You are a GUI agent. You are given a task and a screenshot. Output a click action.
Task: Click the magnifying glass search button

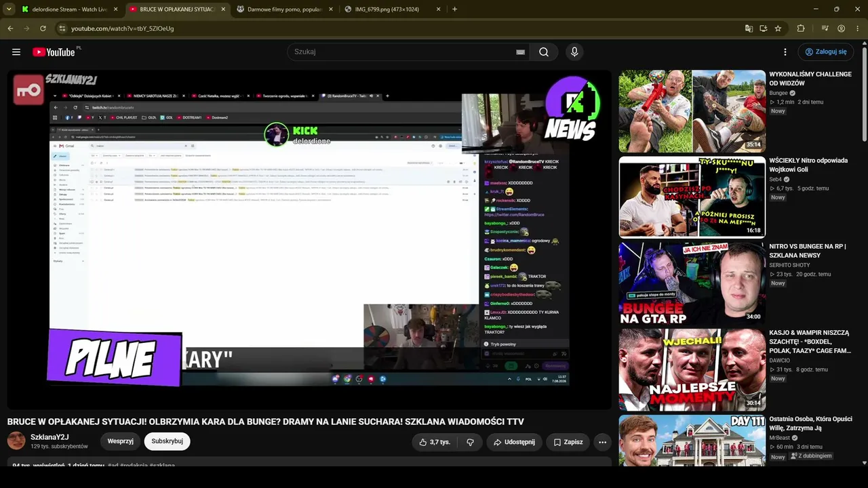point(544,52)
